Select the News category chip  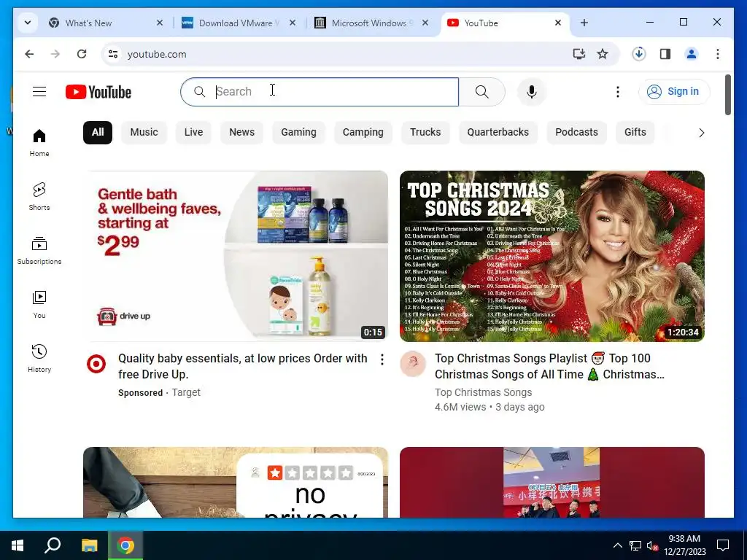click(241, 133)
